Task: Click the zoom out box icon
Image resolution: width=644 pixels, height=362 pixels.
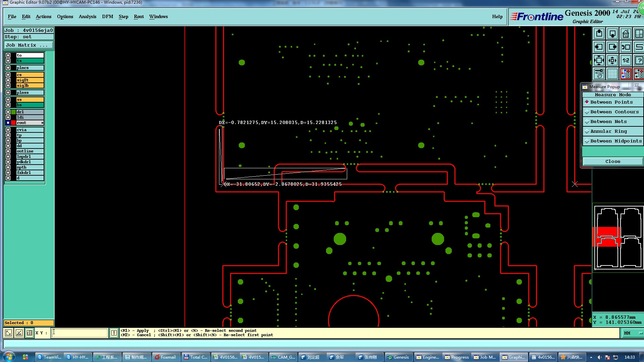Action: pos(612,60)
